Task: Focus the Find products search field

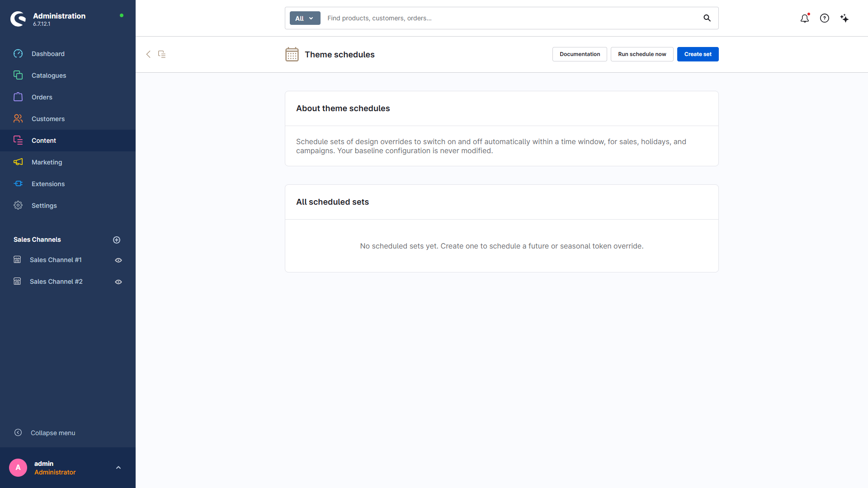Action: (511, 18)
